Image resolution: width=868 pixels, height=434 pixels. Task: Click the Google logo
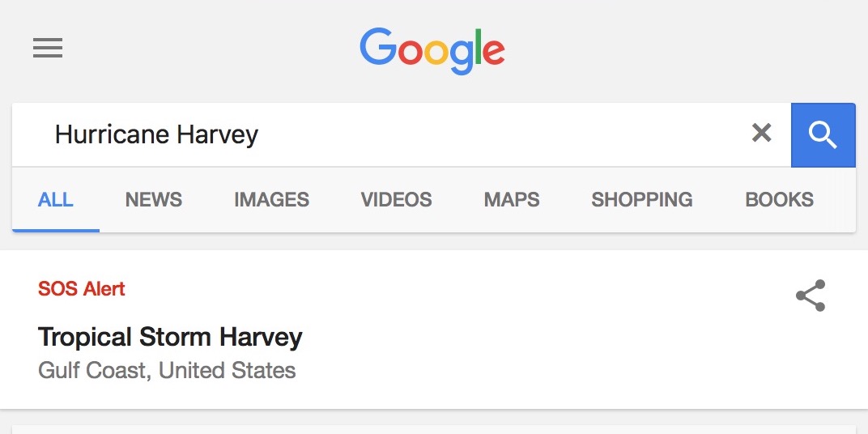tap(432, 49)
